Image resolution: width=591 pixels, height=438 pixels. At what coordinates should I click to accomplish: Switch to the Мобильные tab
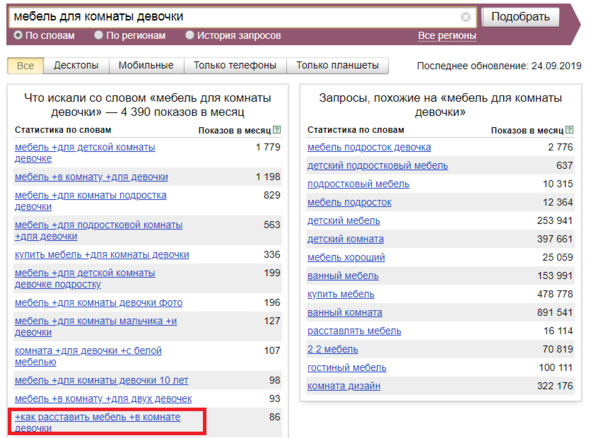(146, 66)
